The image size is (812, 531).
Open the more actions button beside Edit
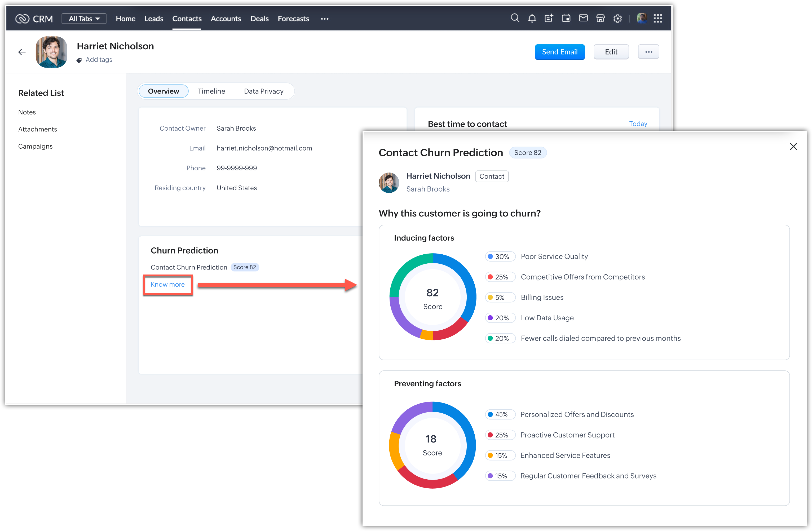tap(648, 52)
